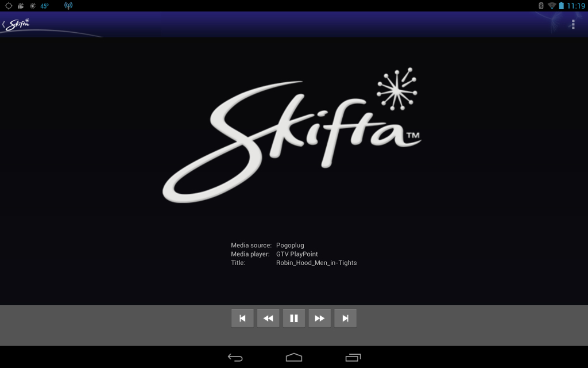This screenshot has height=368, width=588.
Task: Skip to the next track
Action: [x=345, y=318]
